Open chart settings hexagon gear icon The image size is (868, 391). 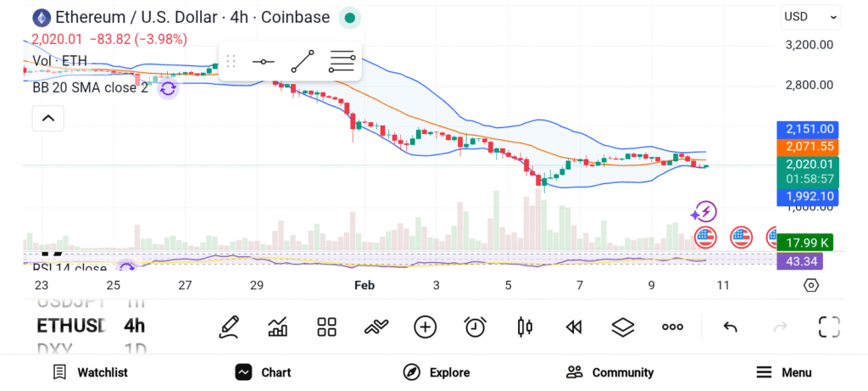tap(811, 285)
